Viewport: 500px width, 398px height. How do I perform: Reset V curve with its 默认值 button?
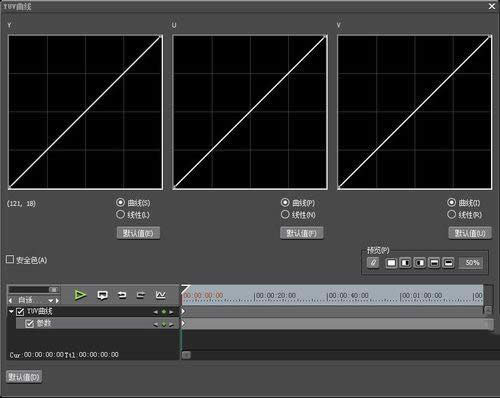click(x=470, y=233)
